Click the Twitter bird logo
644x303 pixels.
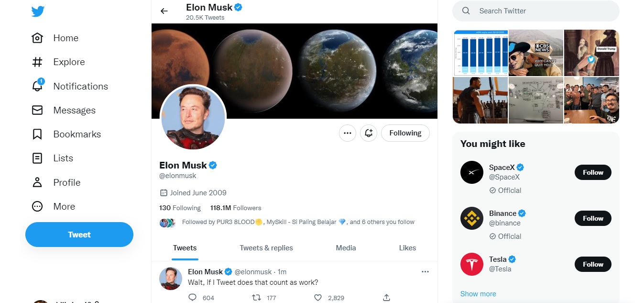pos(38,11)
